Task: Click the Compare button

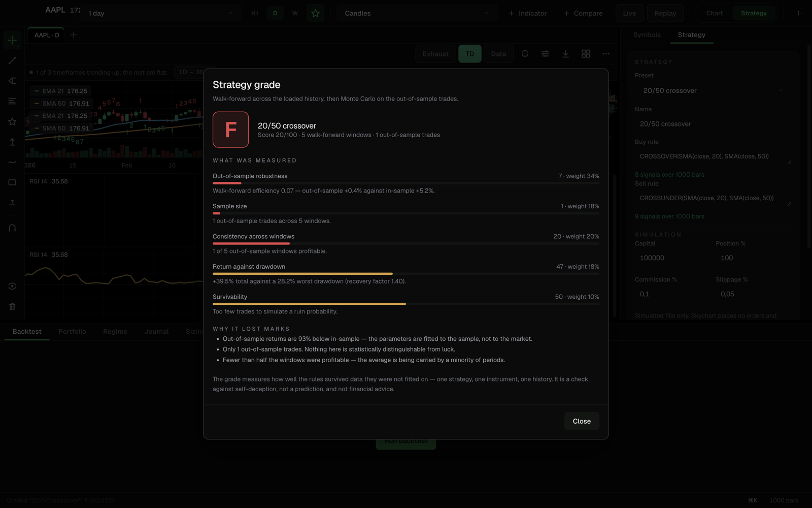Action: (583, 13)
